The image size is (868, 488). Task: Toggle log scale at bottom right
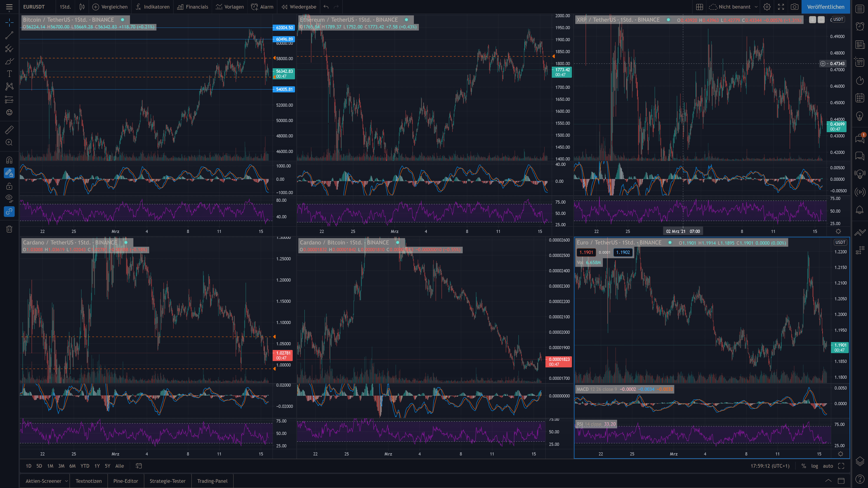pyautogui.click(x=814, y=466)
